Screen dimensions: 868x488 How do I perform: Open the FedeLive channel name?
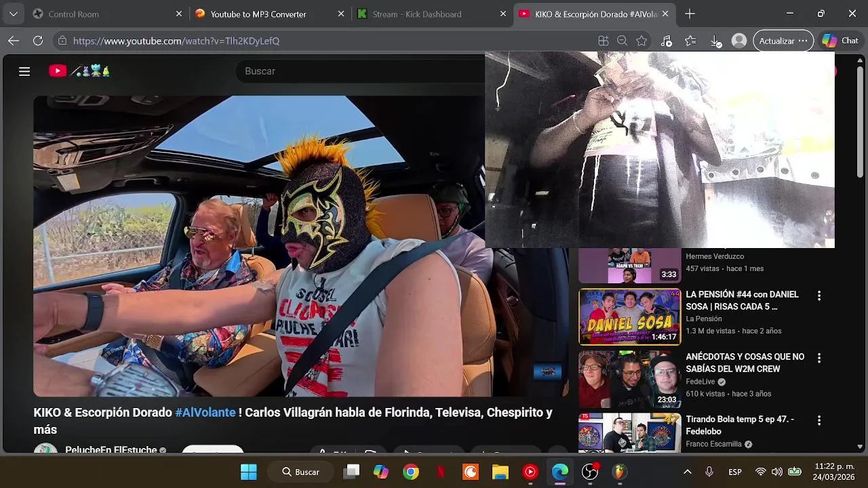[x=701, y=382]
